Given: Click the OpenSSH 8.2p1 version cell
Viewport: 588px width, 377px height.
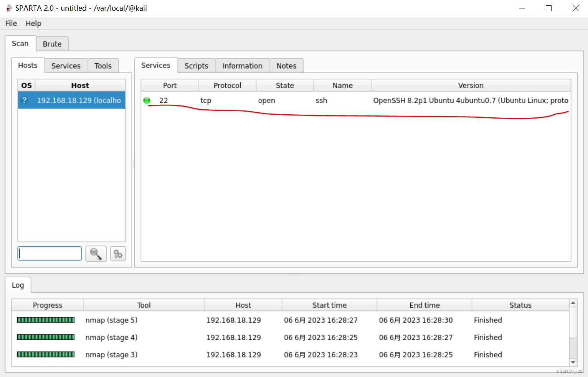Looking at the screenshot, I should click(471, 100).
